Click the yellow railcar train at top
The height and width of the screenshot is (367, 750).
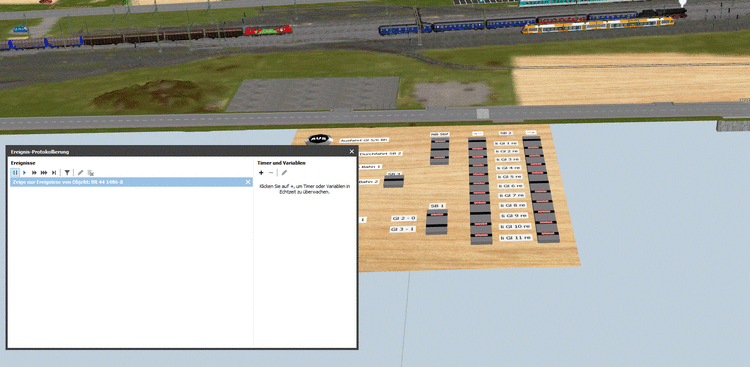pyautogui.click(x=598, y=25)
